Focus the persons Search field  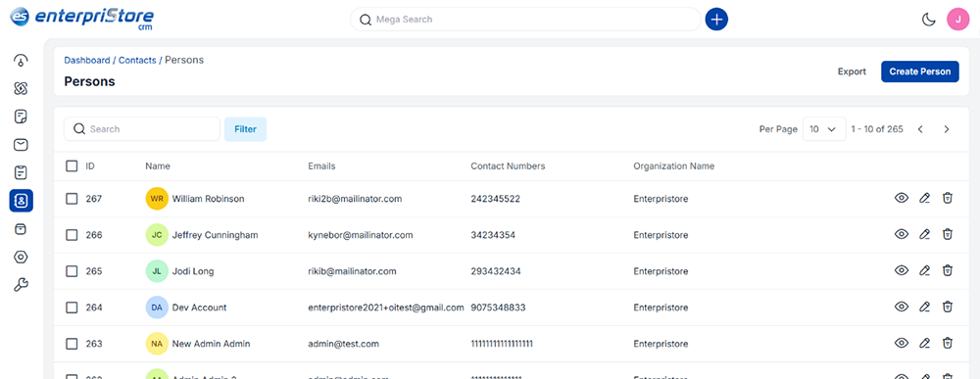point(142,129)
